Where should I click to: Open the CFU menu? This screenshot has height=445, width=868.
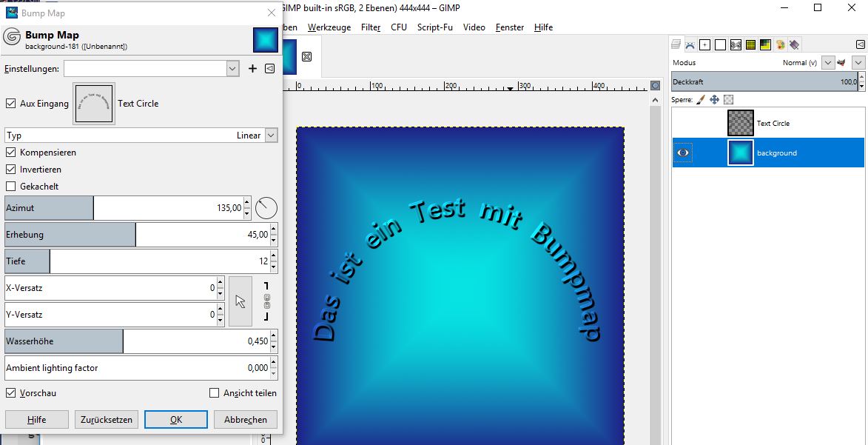399,27
